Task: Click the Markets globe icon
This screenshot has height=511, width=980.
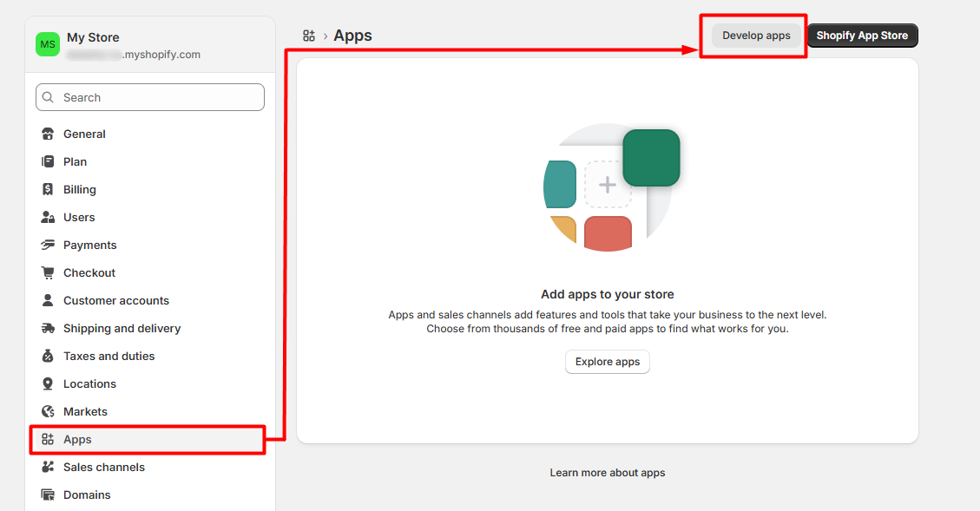Action: click(x=48, y=412)
